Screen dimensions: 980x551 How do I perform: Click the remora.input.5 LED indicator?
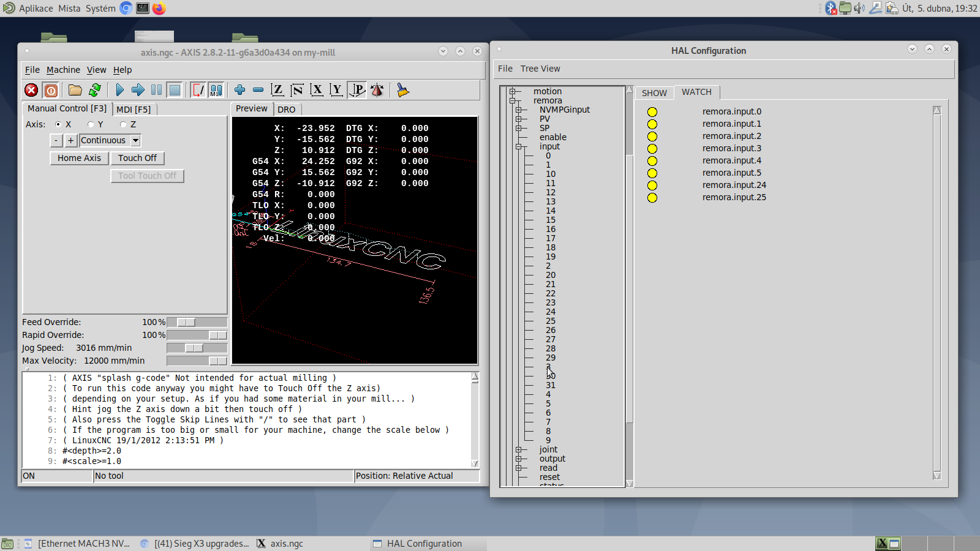pos(652,173)
